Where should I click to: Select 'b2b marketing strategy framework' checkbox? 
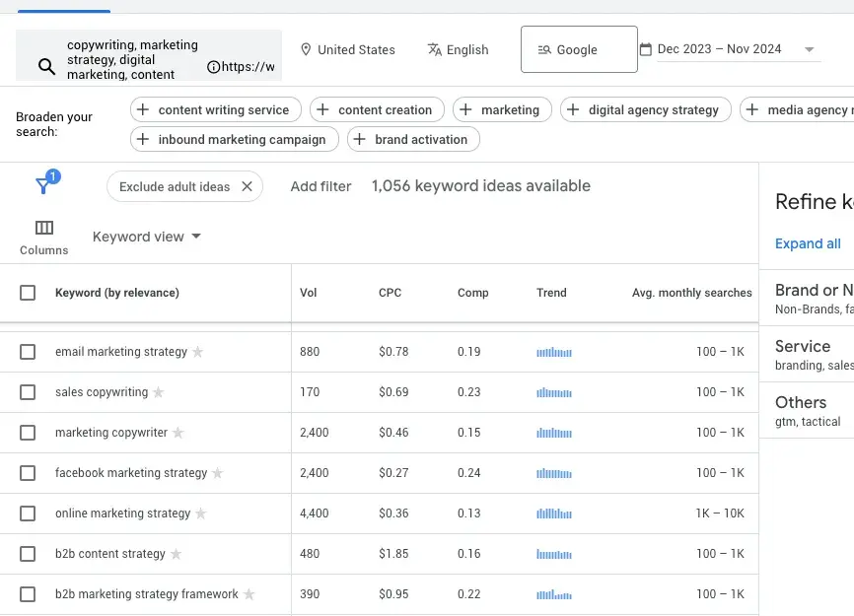coord(28,593)
